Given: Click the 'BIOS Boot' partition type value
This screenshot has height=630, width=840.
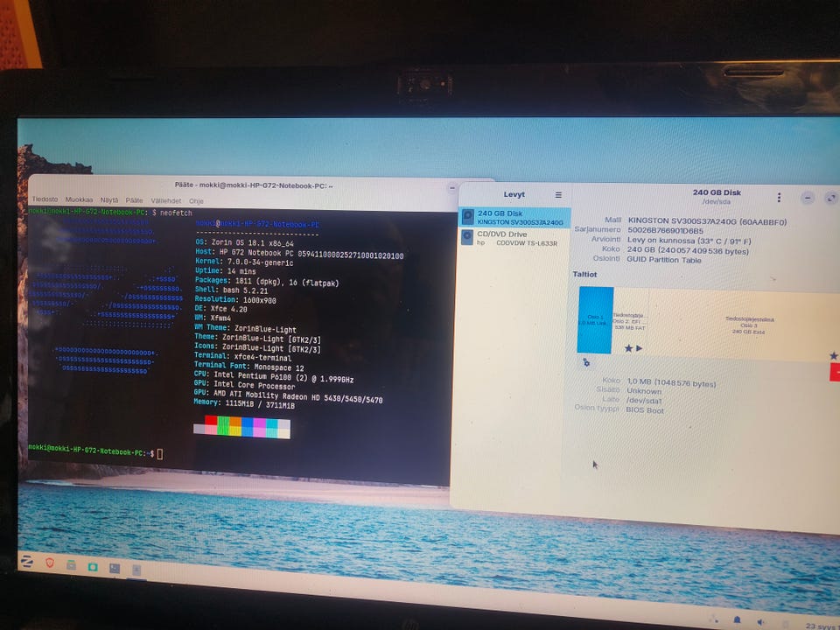Looking at the screenshot, I should coord(645,409).
